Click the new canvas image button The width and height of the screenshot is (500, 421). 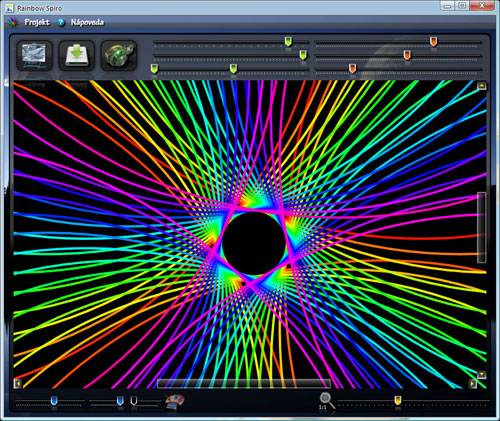point(34,55)
